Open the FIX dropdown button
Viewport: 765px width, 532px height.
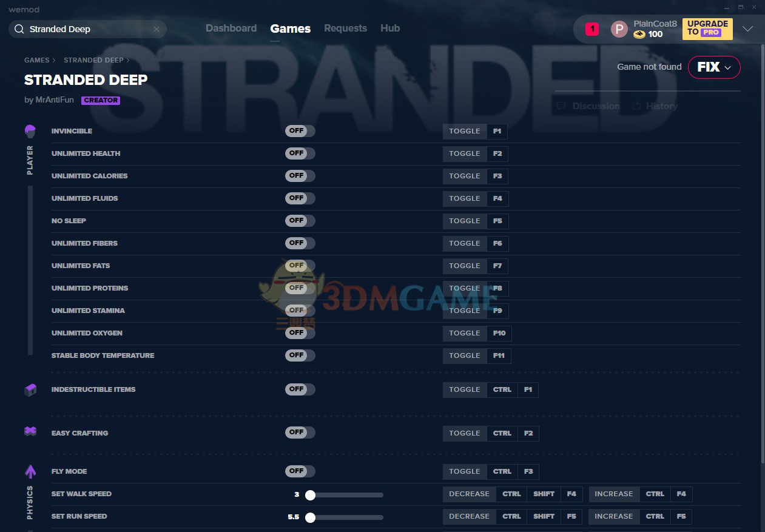pyautogui.click(x=714, y=67)
